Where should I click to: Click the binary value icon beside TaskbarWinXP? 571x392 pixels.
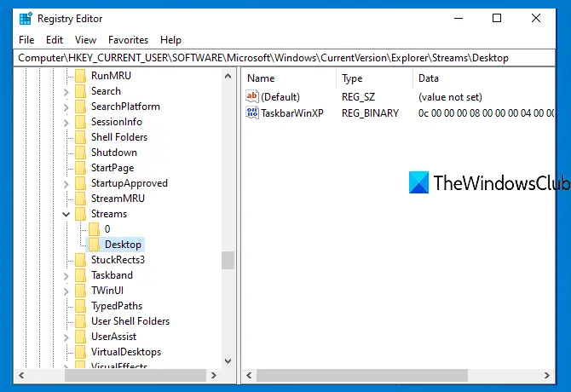click(x=252, y=112)
